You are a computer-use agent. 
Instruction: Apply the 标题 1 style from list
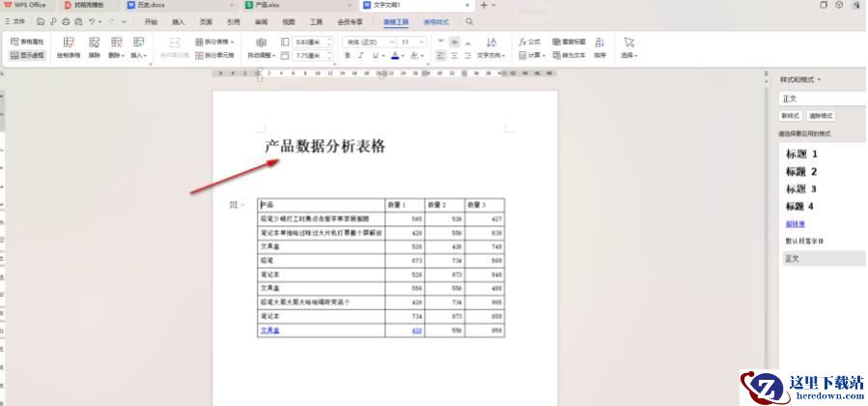tap(801, 154)
